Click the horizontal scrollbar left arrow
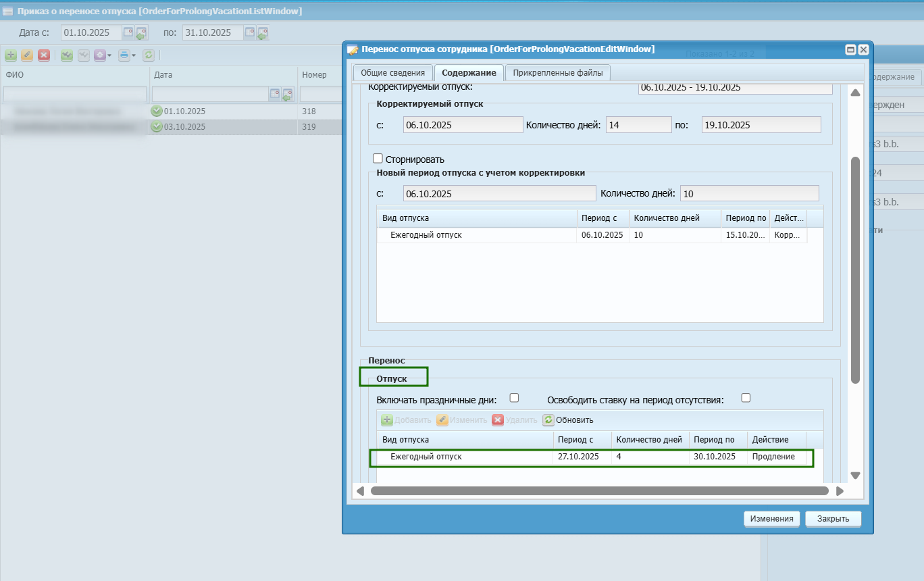924x581 pixels. (361, 490)
